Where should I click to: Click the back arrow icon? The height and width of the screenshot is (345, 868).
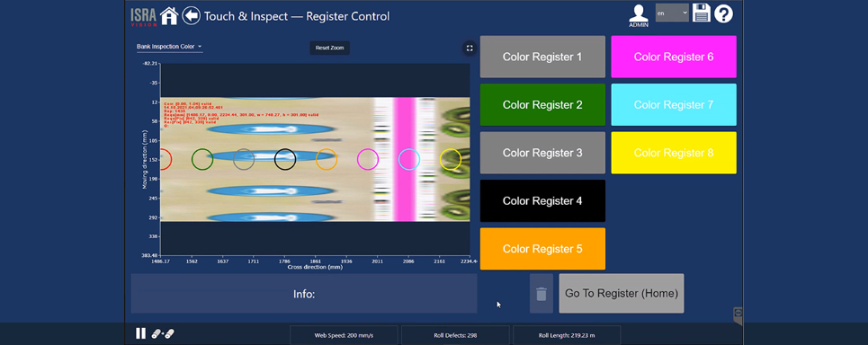click(191, 15)
